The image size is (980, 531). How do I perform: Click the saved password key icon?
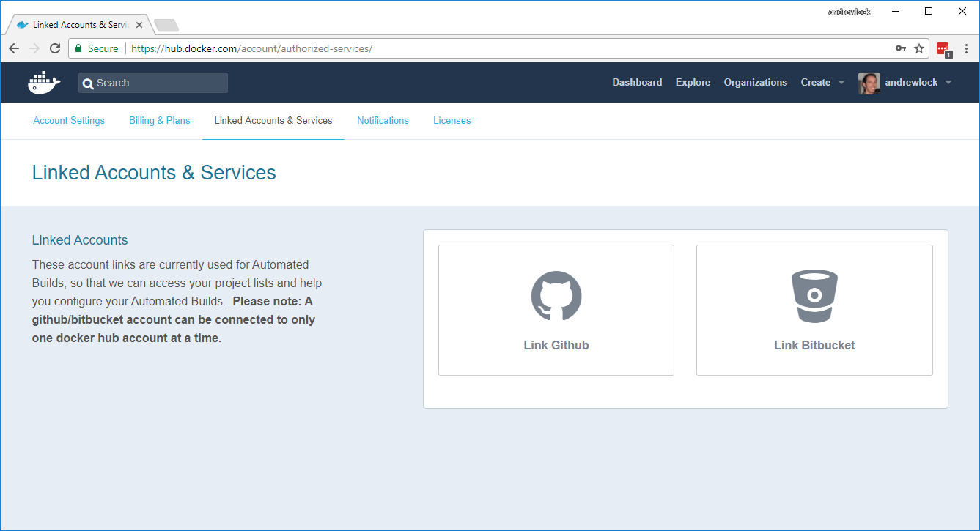point(901,48)
